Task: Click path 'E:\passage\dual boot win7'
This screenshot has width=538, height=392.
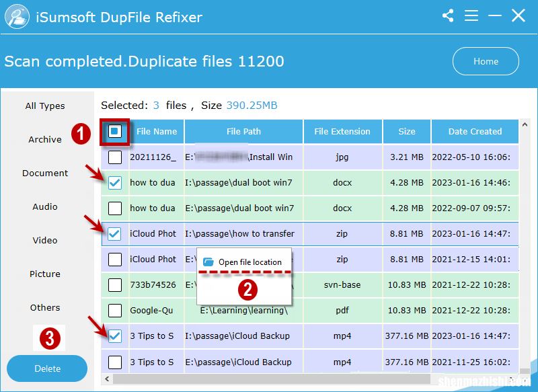Action: (x=239, y=208)
